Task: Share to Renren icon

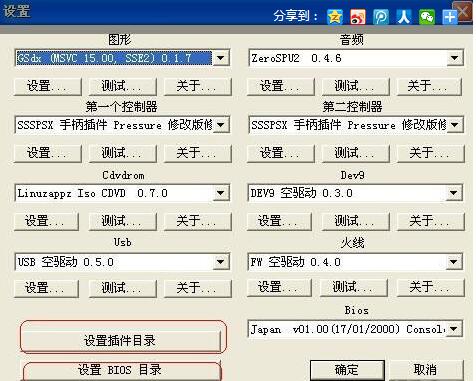Action: pyautogui.click(x=404, y=16)
